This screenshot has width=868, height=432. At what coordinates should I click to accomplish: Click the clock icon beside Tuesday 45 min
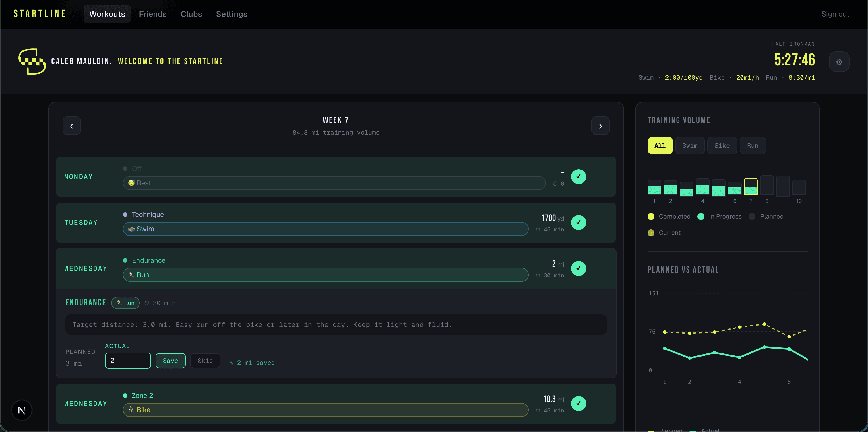point(538,230)
